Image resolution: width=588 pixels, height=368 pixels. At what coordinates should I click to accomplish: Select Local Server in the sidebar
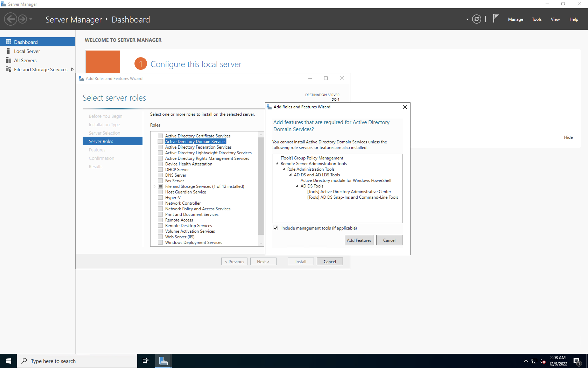(x=38, y=51)
